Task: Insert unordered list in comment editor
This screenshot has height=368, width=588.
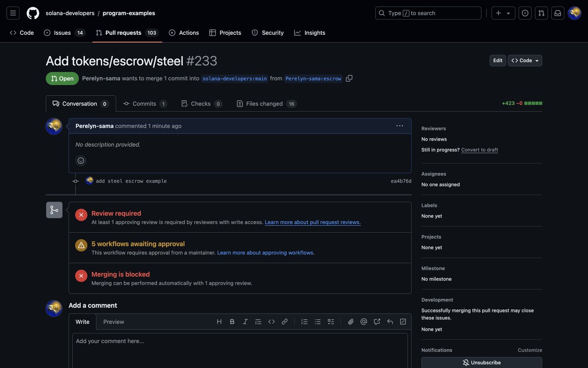Action: point(318,322)
